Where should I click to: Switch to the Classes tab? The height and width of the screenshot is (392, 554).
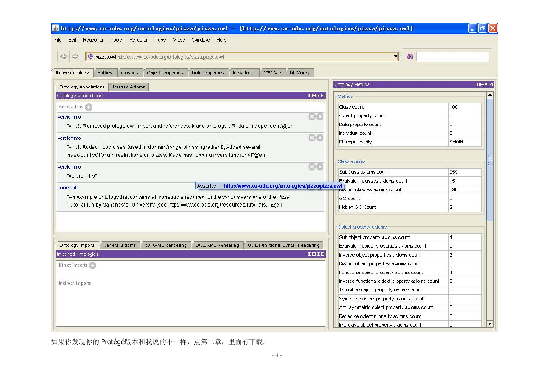tap(129, 73)
